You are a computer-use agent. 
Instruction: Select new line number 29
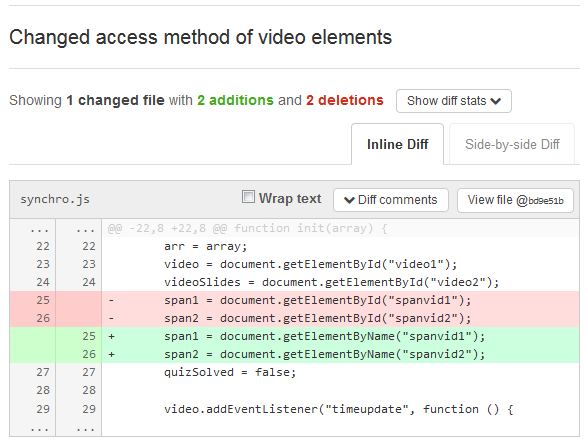(89, 409)
